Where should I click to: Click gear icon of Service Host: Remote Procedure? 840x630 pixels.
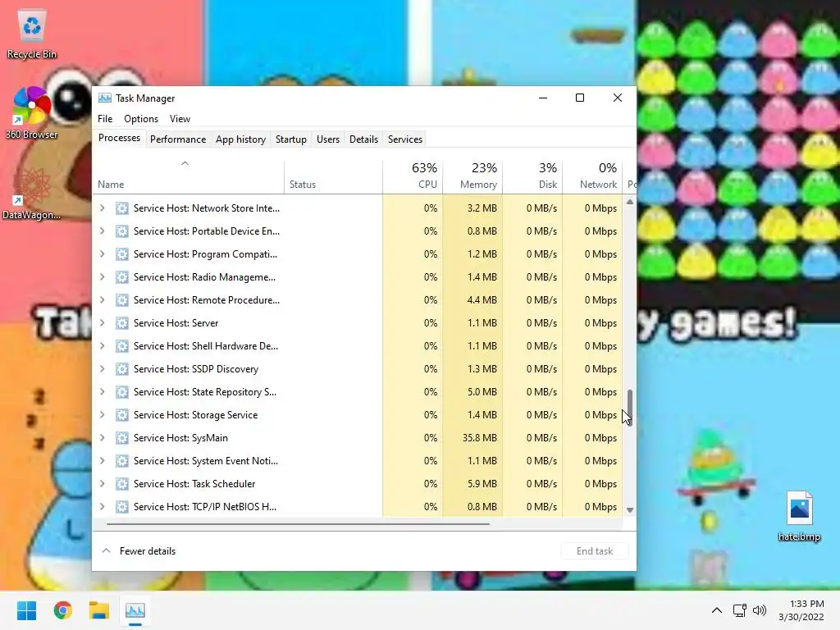click(122, 300)
